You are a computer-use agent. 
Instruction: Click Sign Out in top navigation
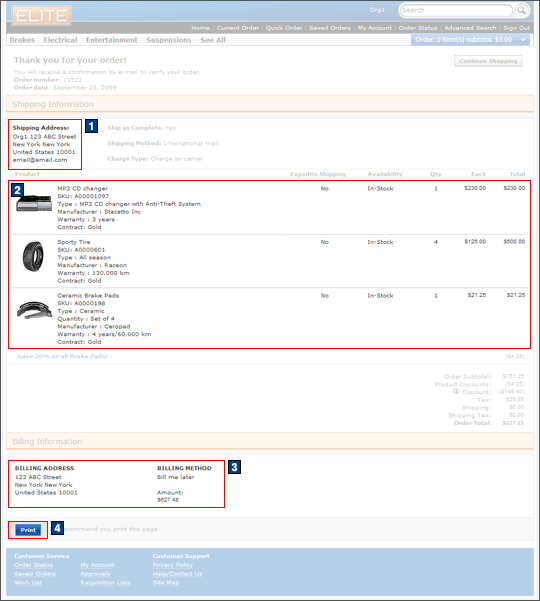click(516, 28)
